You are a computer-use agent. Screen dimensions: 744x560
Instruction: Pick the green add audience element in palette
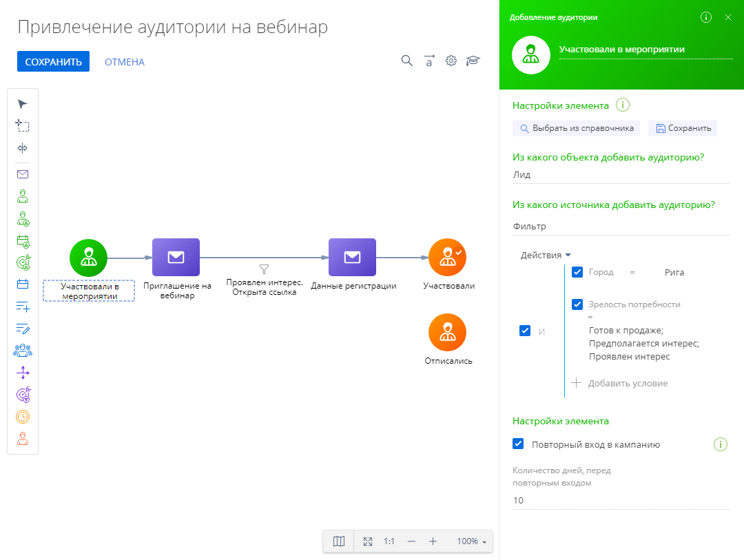click(22, 196)
